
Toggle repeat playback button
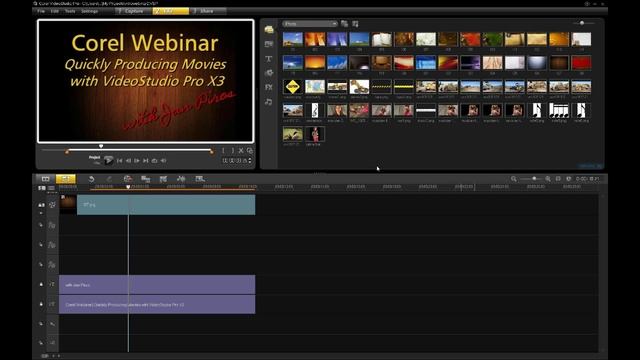(154, 161)
